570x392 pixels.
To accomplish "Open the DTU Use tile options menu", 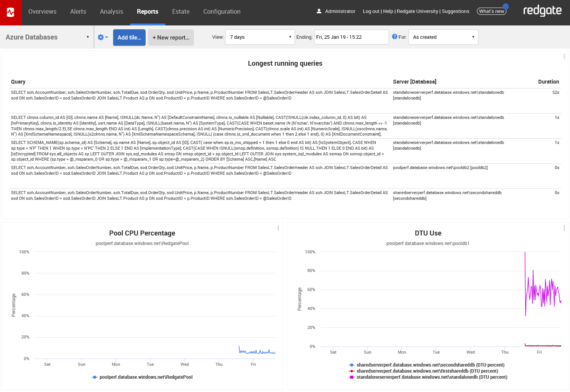I will pyautogui.click(x=564, y=228).
